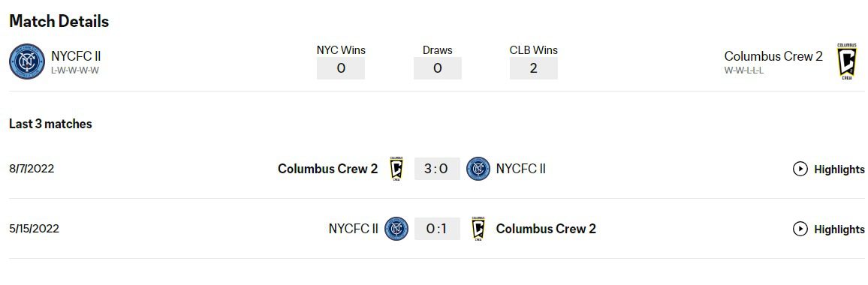Click NYCFC II logo in 8/7/2022 match
868x285 pixels.
(x=478, y=169)
